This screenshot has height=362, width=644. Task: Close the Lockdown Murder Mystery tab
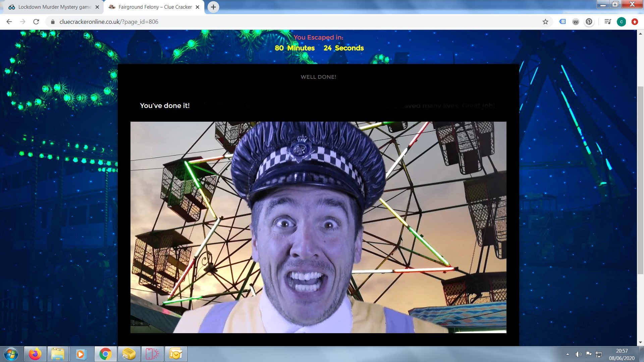97,7
